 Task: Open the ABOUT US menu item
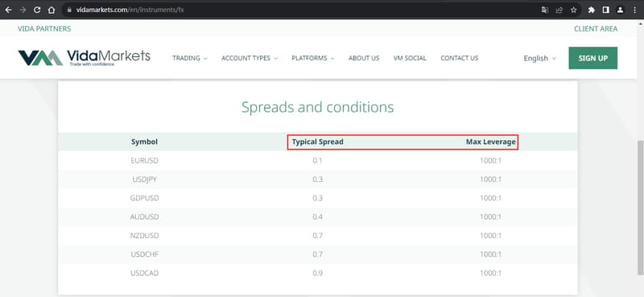(364, 58)
